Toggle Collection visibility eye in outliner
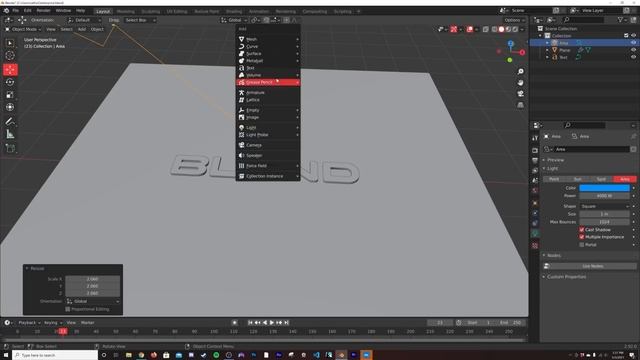640x360 pixels. coord(633,36)
